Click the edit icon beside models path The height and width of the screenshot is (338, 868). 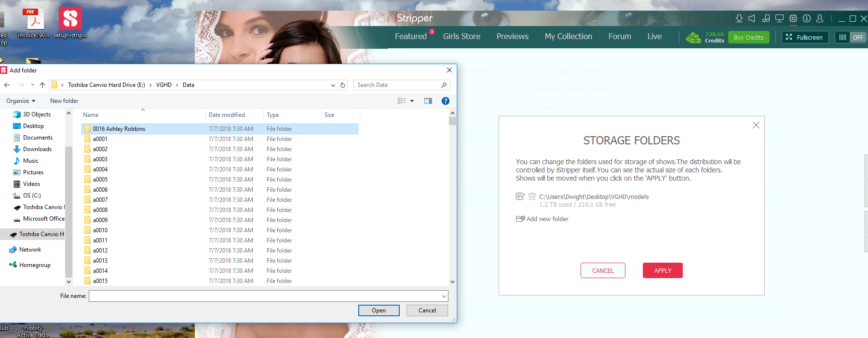(520, 197)
